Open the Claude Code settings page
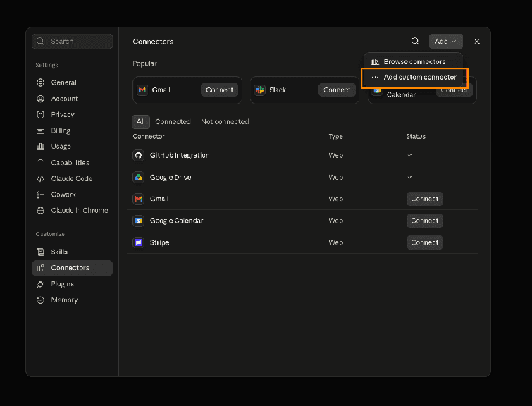The image size is (532, 406). coord(72,178)
